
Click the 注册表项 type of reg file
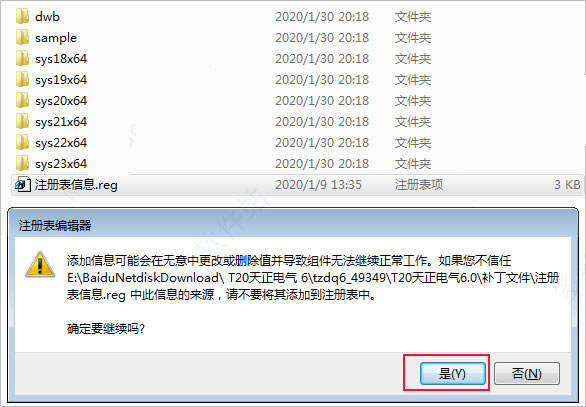(419, 185)
